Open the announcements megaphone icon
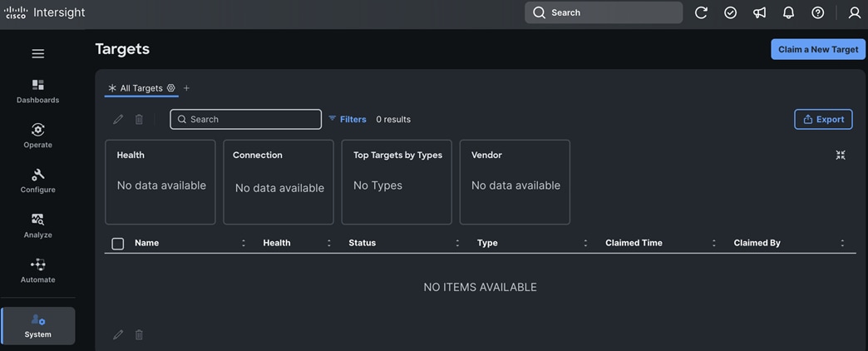Image resolution: width=868 pixels, height=351 pixels. 760,12
